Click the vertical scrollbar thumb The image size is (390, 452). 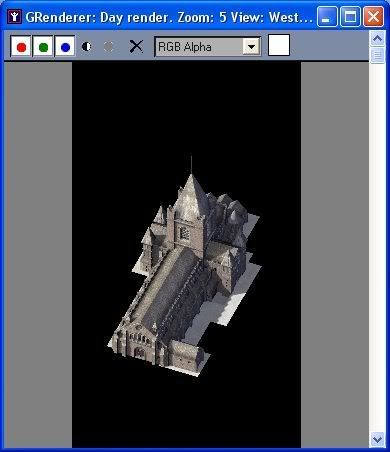[x=377, y=55]
